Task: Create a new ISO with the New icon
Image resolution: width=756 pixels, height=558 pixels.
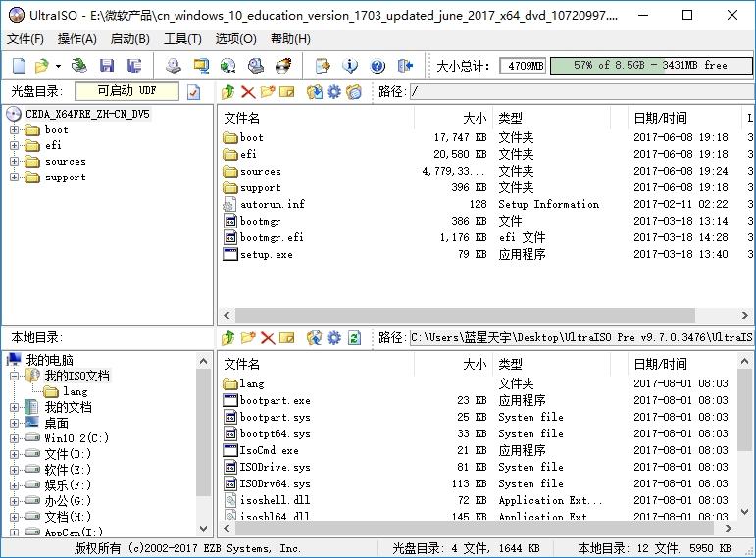Action: click(x=20, y=65)
